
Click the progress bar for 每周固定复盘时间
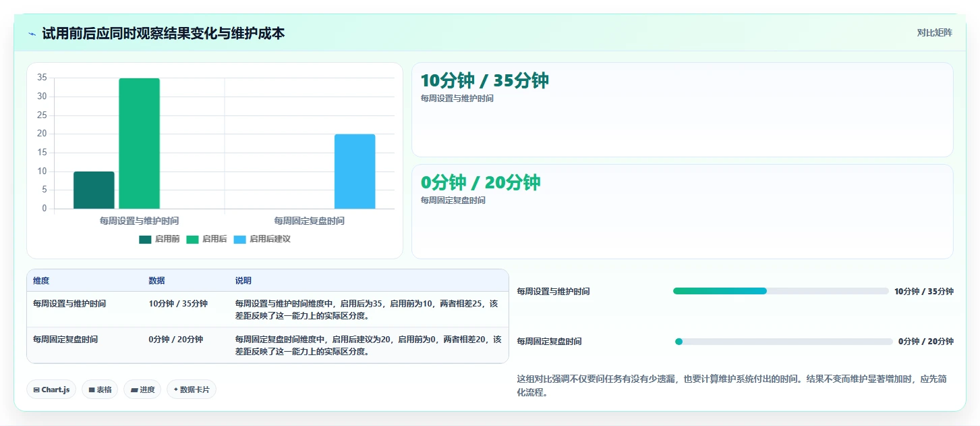point(784,342)
